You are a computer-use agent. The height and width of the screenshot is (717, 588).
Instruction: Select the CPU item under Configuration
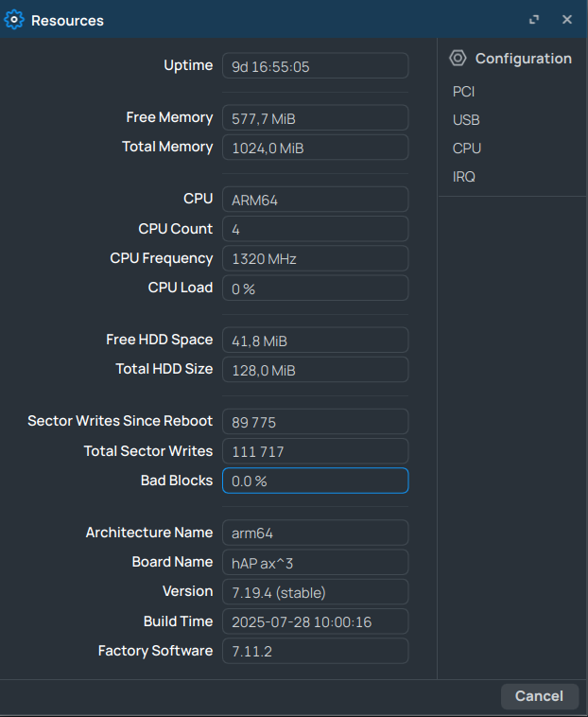tap(467, 149)
